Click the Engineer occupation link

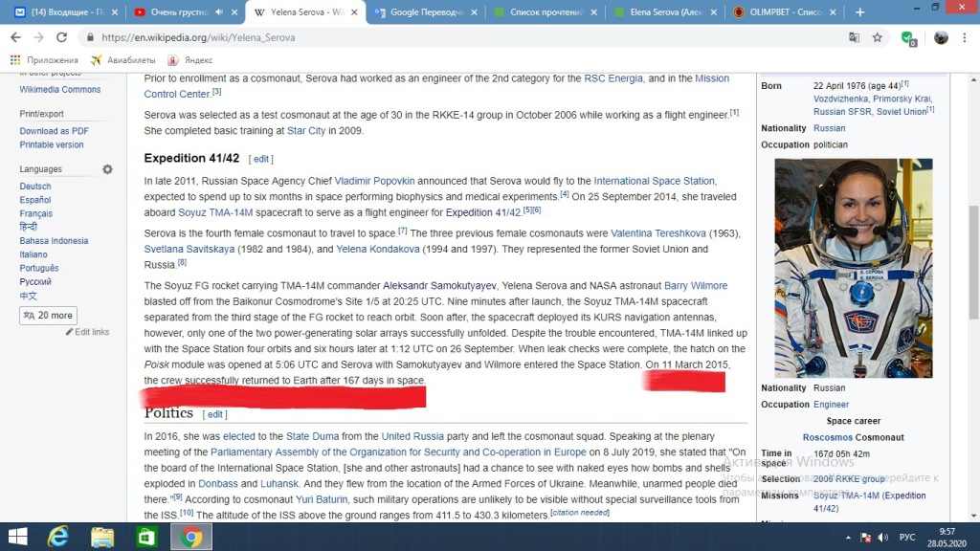(831, 405)
